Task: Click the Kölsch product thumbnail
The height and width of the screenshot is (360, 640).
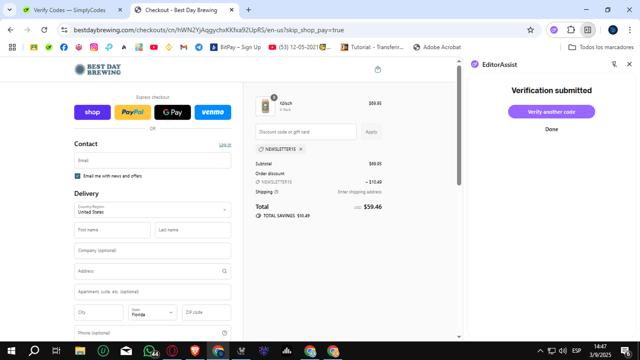Action: point(265,106)
